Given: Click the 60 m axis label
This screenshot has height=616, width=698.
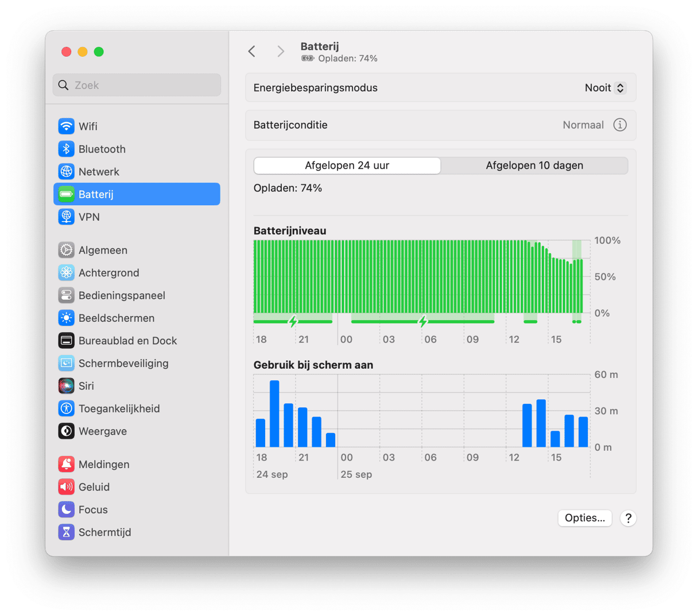Looking at the screenshot, I should point(606,375).
